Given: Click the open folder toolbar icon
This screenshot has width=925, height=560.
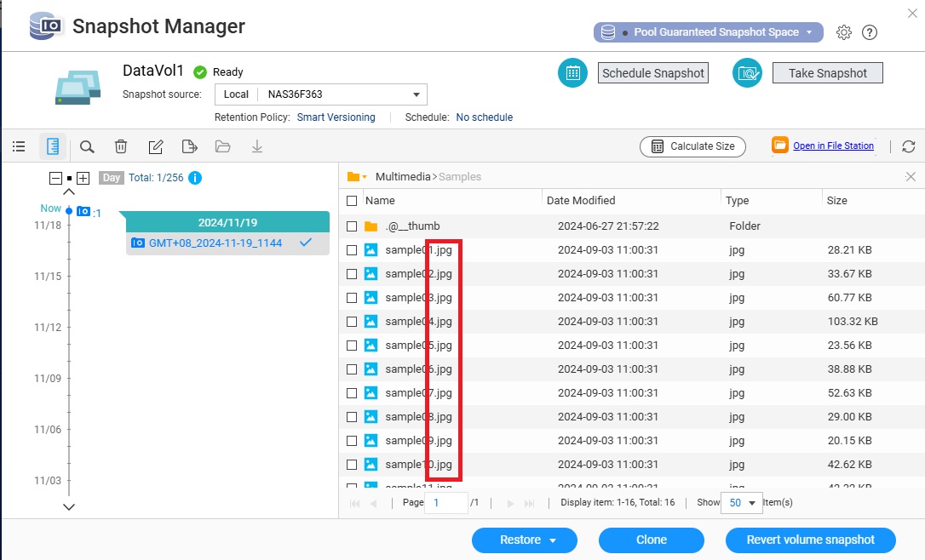Looking at the screenshot, I should pos(222,146).
